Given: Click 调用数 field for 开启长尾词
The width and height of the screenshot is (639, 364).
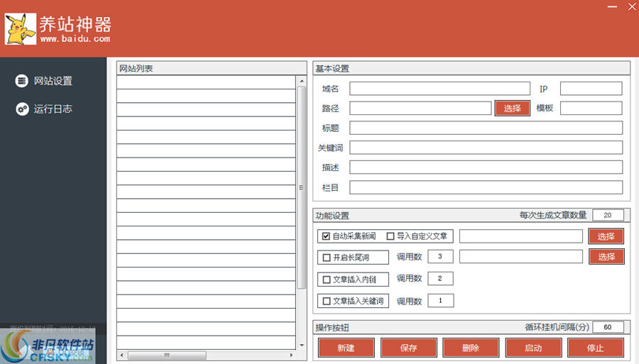Looking at the screenshot, I should [440, 257].
